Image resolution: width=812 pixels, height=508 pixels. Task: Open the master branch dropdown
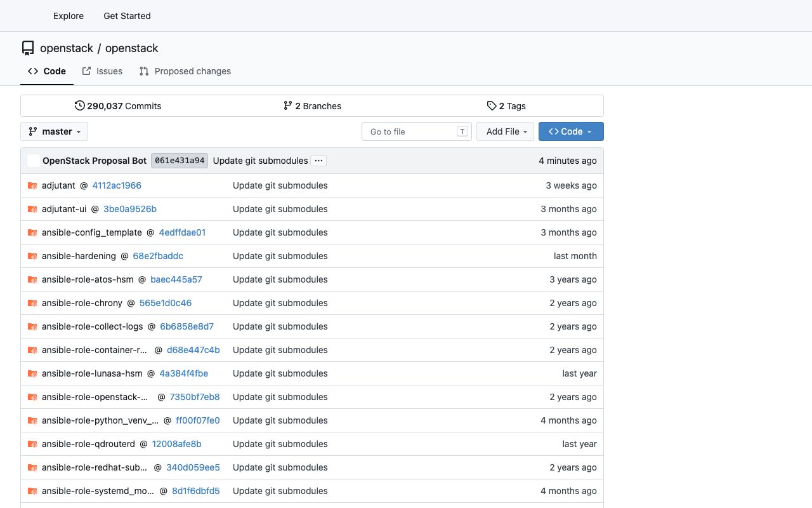[55, 131]
